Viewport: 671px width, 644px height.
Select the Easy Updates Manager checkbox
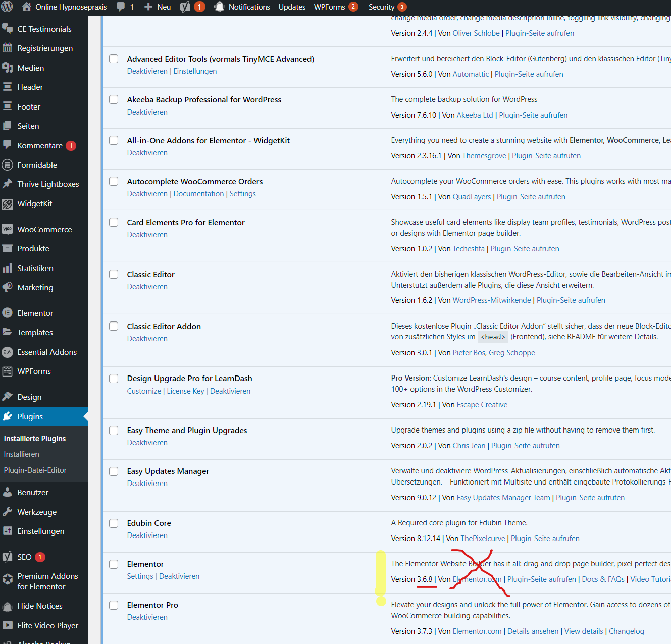[x=114, y=471]
